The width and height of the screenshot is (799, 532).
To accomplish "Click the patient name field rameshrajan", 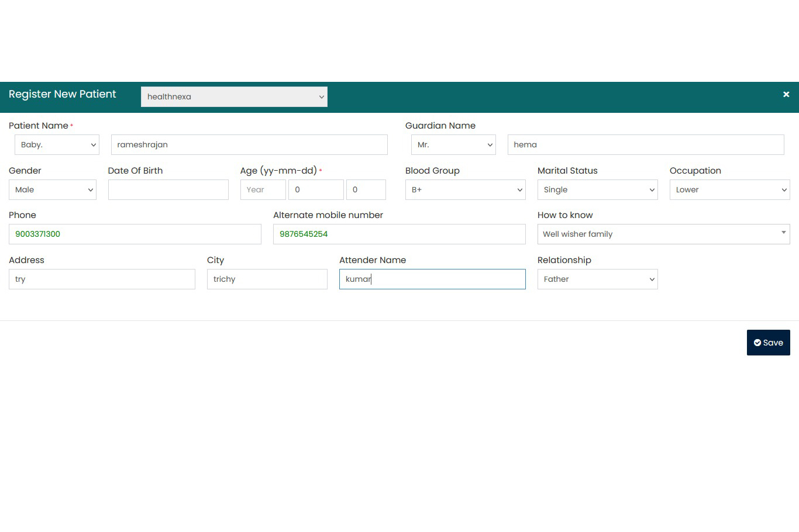I will (249, 145).
